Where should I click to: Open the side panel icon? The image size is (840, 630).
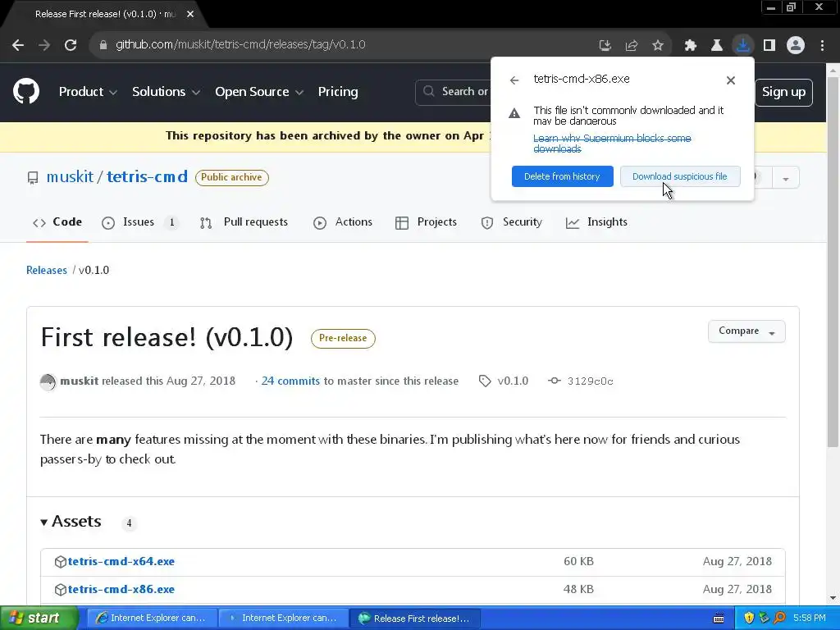pos(769,46)
